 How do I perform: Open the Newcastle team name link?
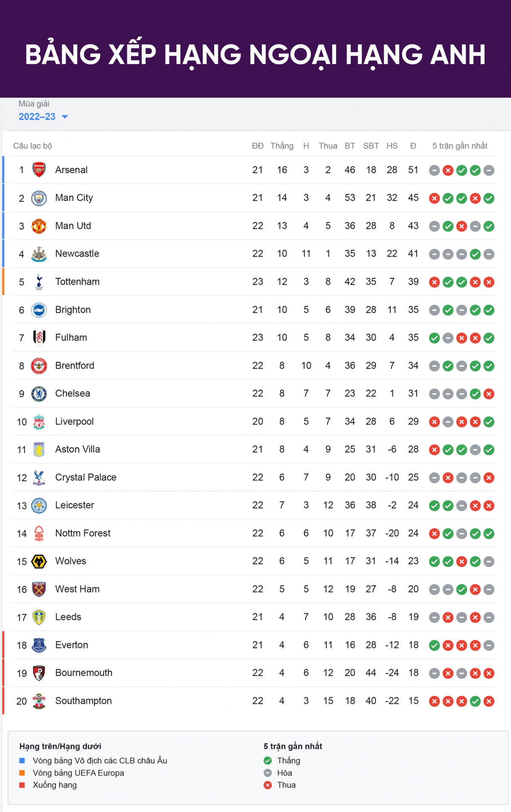[x=77, y=254]
